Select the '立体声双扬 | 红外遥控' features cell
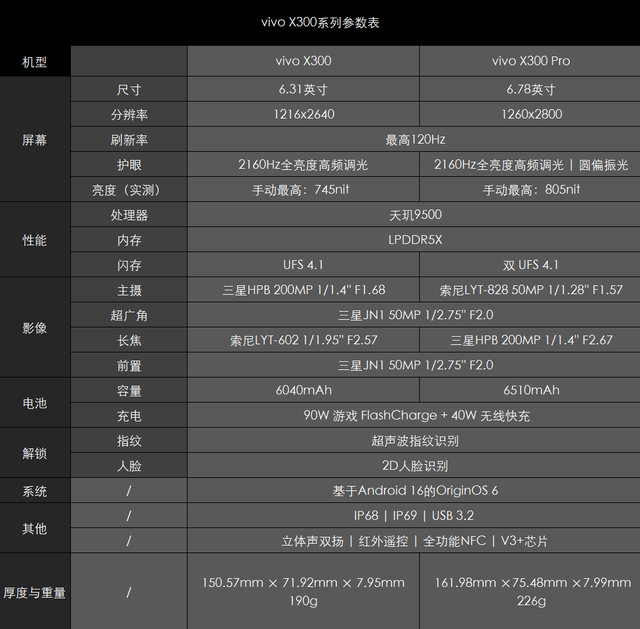 (414, 541)
